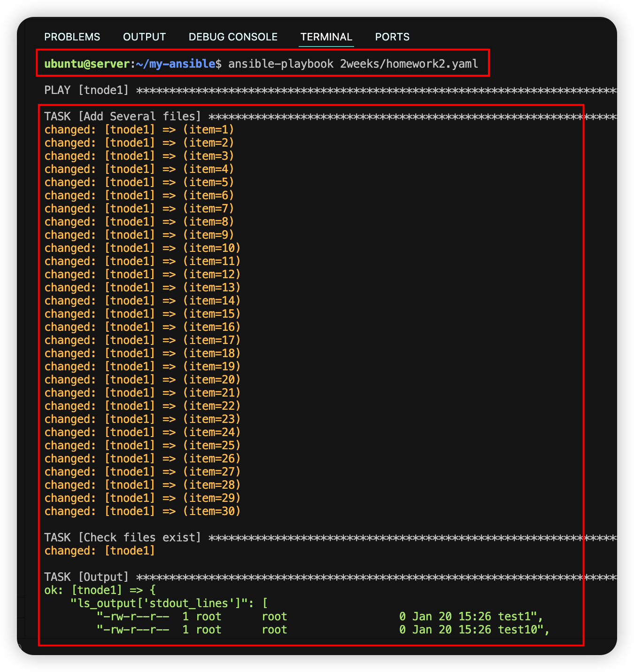
Task: Select the DEBUG CONSOLE tab
Action: (x=233, y=37)
